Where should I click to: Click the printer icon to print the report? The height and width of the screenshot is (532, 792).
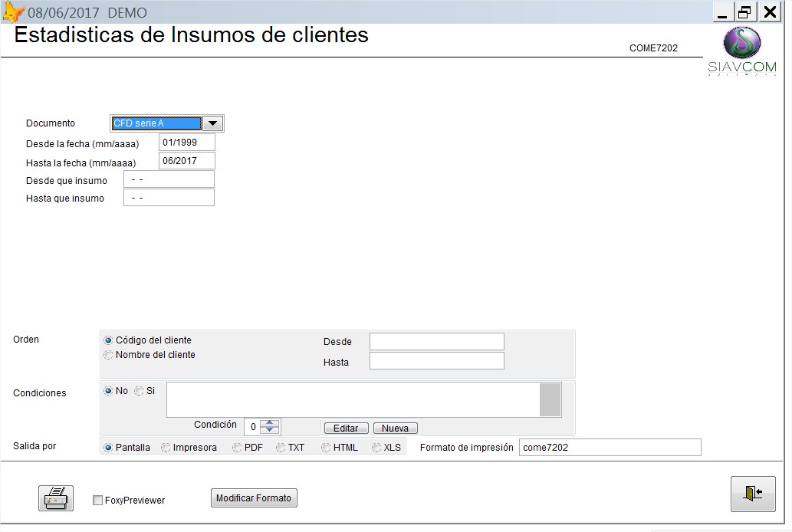55,498
